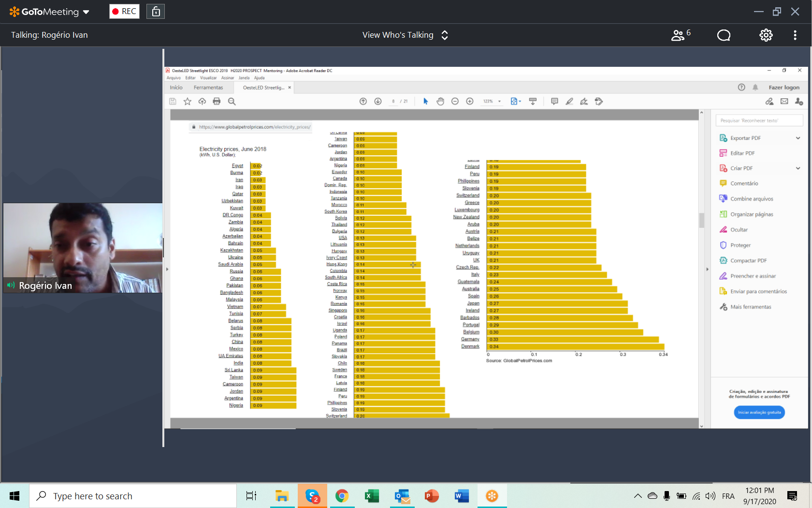Image resolution: width=812 pixels, height=508 pixels.
Task: Go to previous page arrow
Action: [x=363, y=101]
